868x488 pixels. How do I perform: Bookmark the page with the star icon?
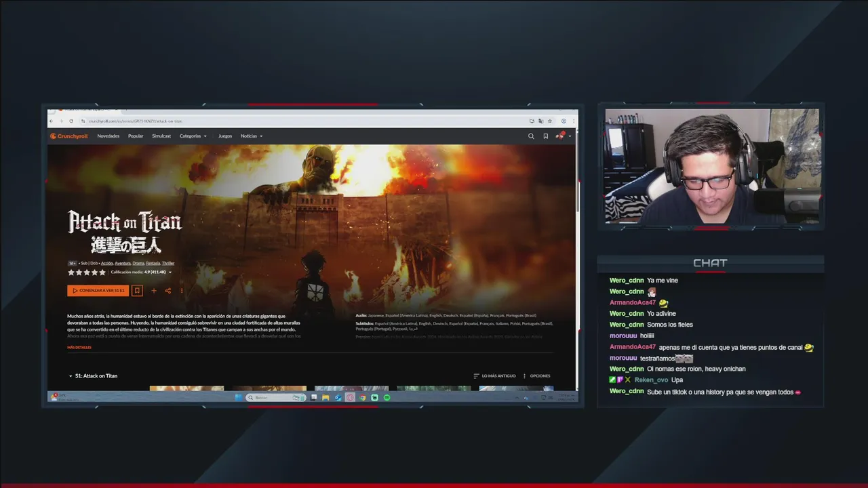pos(550,121)
